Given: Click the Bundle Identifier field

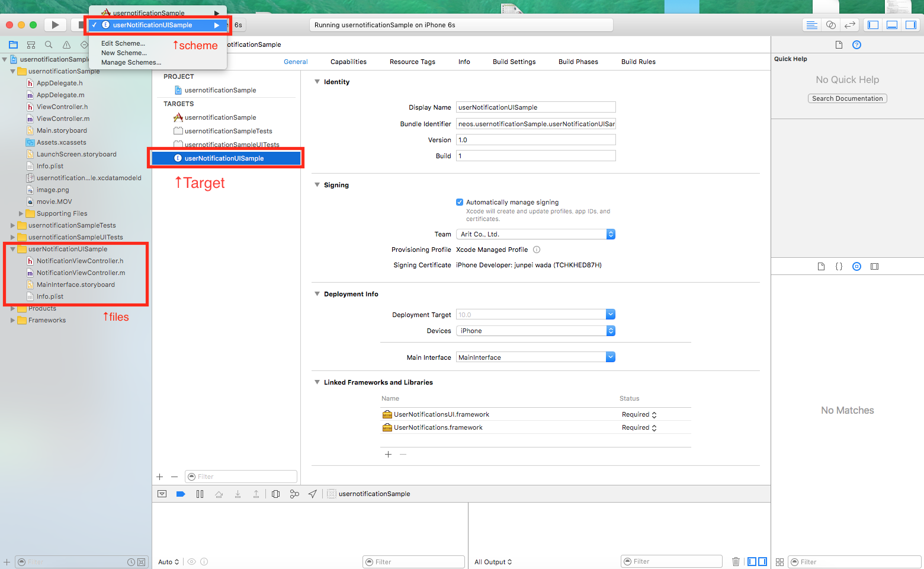Looking at the screenshot, I should 535,123.
